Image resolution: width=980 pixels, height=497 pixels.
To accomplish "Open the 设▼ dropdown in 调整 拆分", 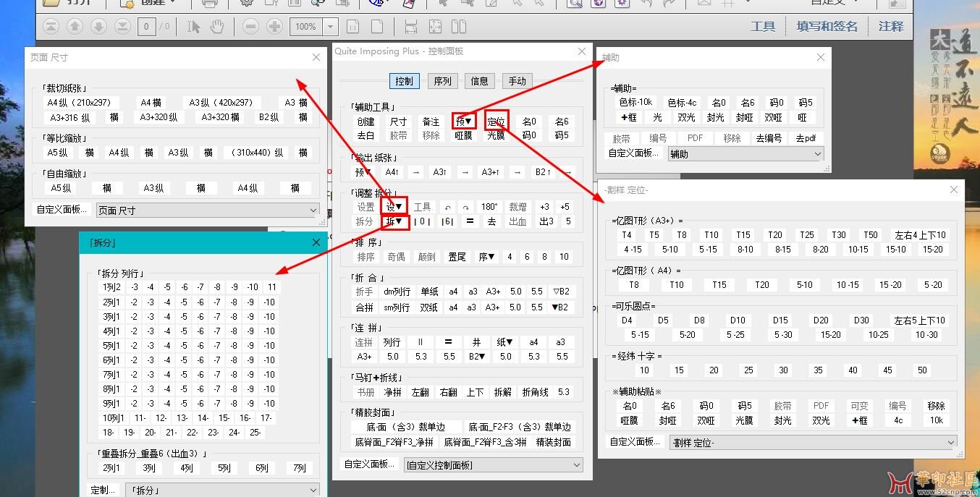I will [394, 207].
